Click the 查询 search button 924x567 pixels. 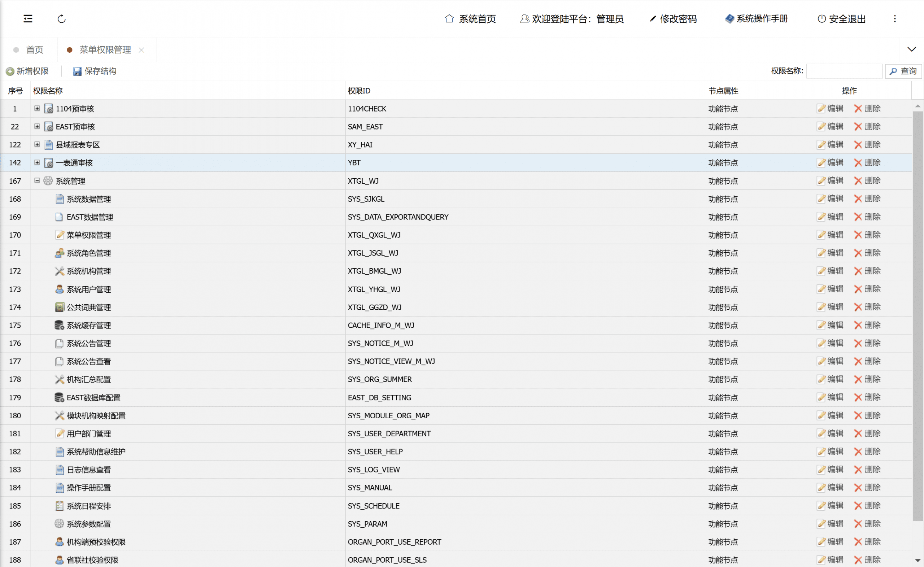point(903,71)
